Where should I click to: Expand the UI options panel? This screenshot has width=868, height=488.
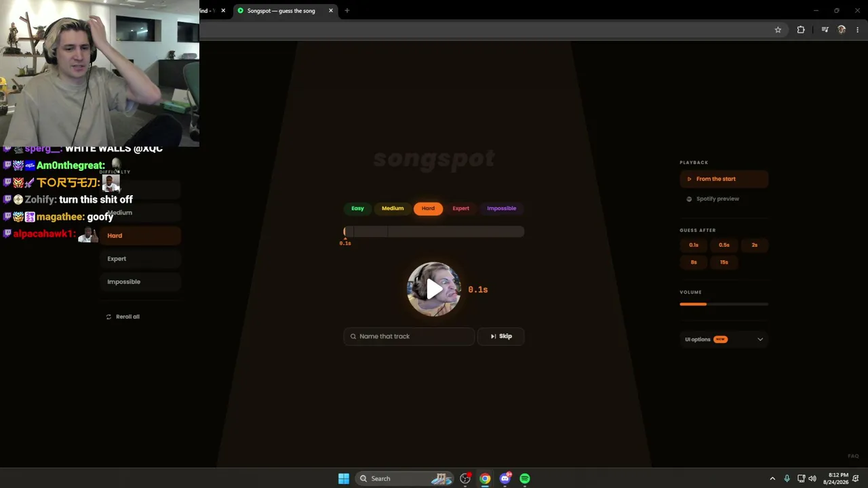(724, 340)
